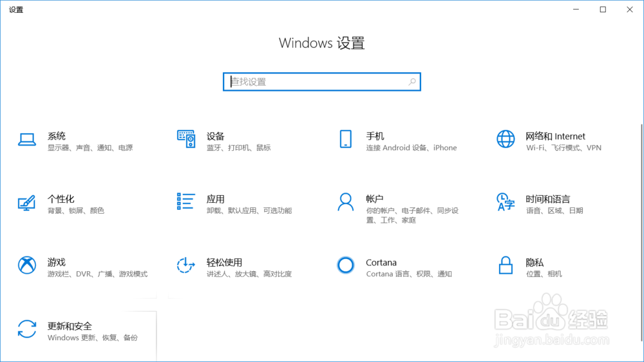
Task: Click description 蓝牙、打印机、鼠标
Action: pos(239,148)
